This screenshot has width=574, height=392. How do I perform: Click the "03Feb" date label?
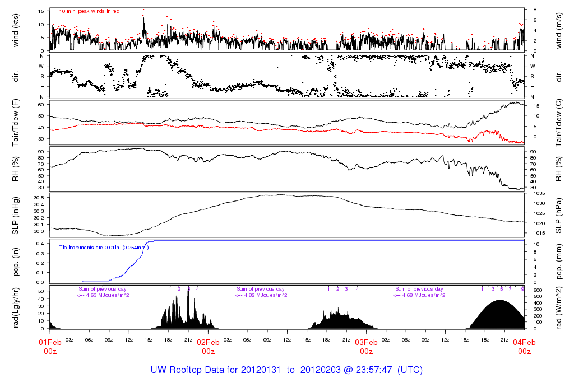(x=367, y=343)
